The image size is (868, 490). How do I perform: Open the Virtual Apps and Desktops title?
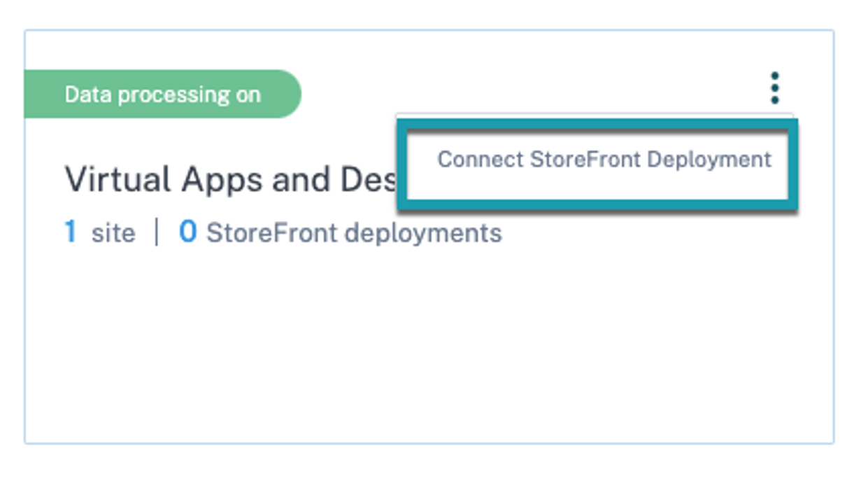point(229,180)
